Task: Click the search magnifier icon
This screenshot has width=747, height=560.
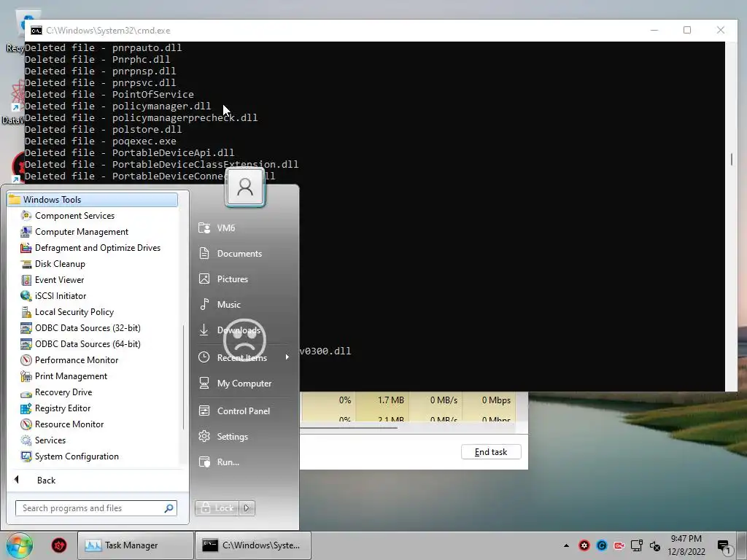Action: tap(169, 508)
